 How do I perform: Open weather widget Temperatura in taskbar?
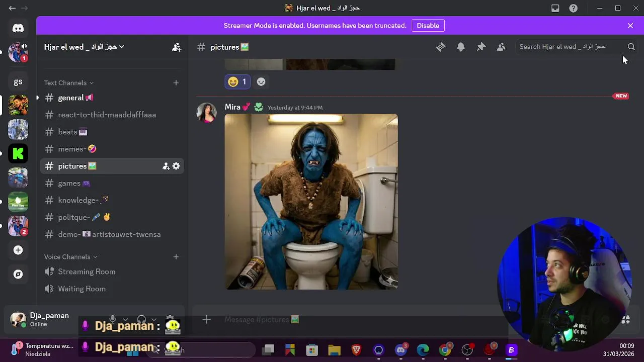tap(42, 350)
